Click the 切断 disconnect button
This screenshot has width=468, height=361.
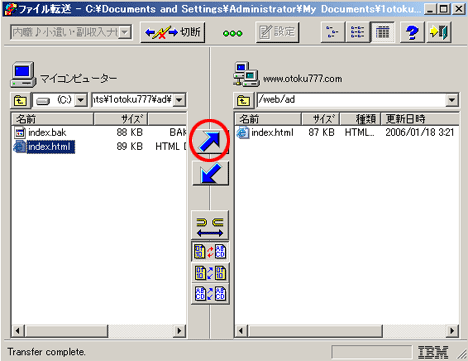coord(173,32)
